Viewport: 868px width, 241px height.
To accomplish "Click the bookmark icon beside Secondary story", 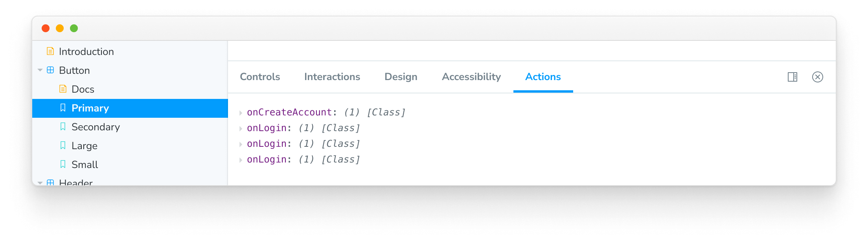I will pyautogui.click(x=63, y=127).
